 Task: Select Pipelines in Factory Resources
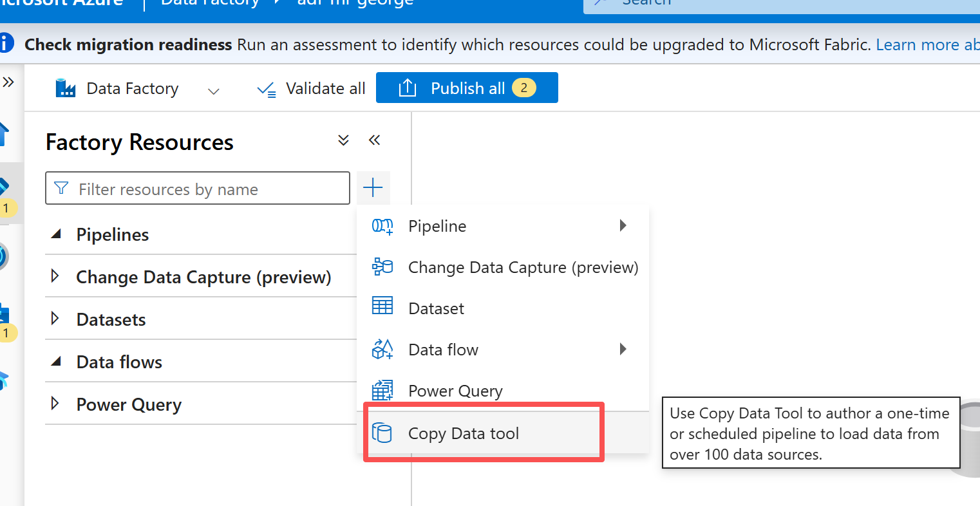(x=113, y=234)
